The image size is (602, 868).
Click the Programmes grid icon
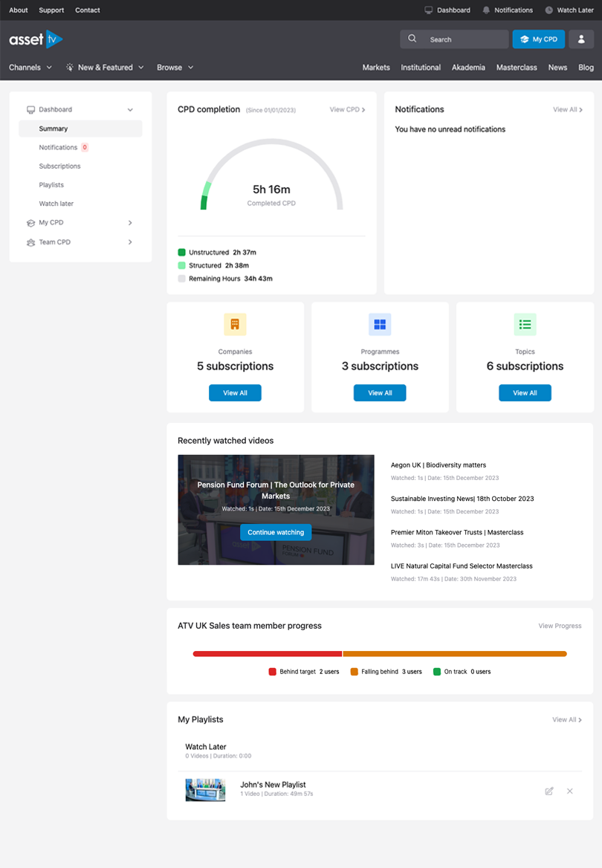click(380, 324)
